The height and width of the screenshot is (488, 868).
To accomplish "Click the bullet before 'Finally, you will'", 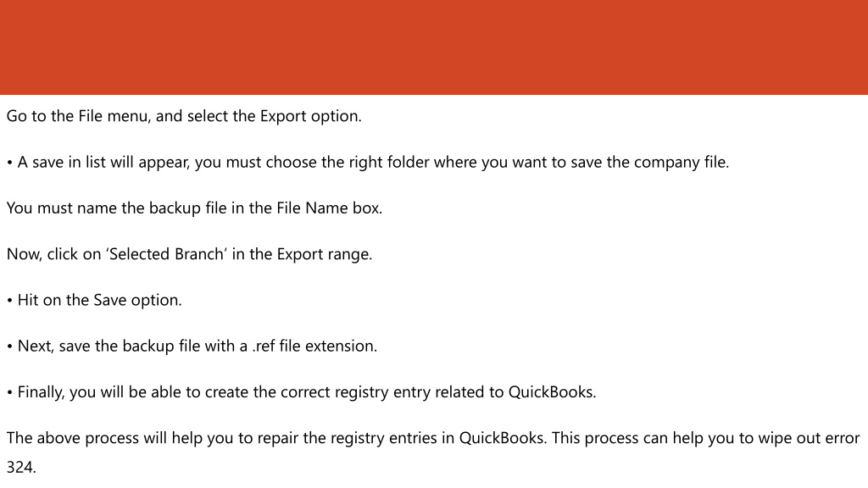I will 10,392.
